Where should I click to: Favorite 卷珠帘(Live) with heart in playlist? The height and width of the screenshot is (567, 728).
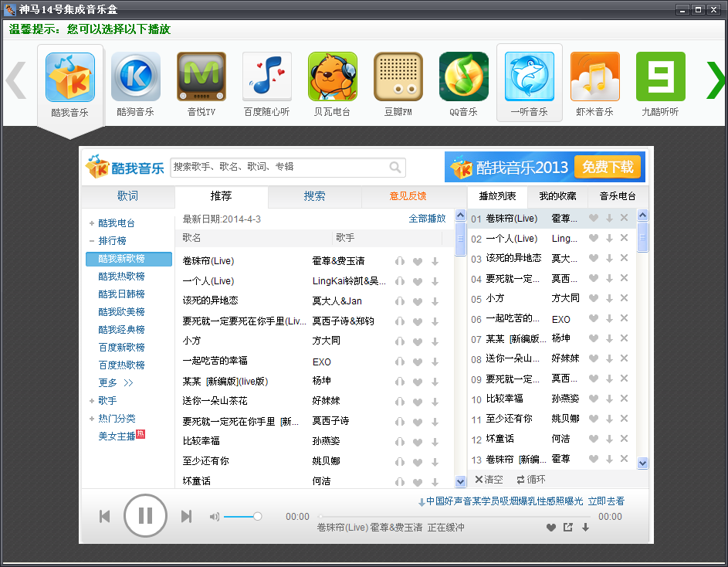click(x=594, y=219)
